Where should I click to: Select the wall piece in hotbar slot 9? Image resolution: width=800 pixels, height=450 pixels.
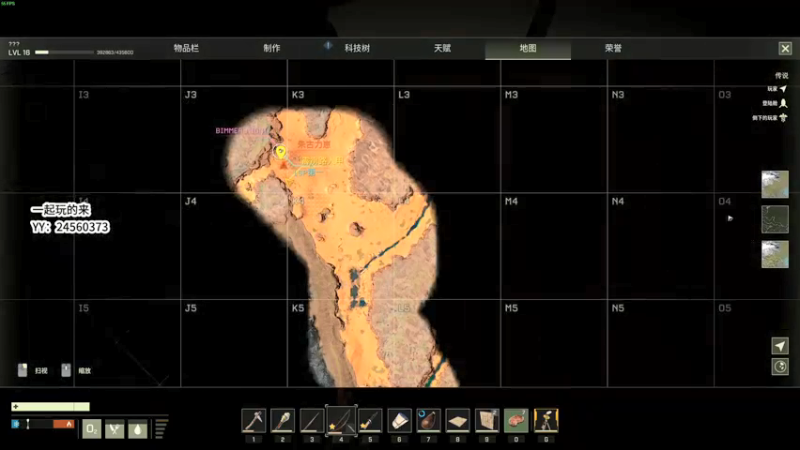click(487, 421)
